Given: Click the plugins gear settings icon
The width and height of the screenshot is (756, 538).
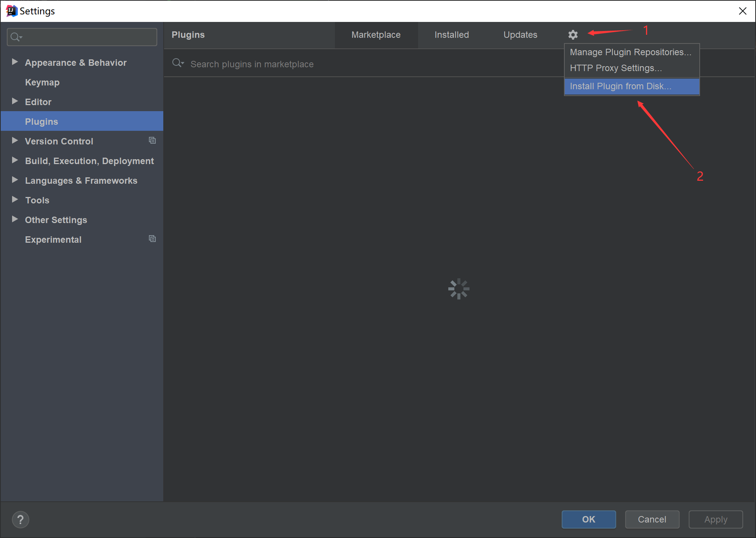Looking at the screenshot, I should click(x=573, y=35).
